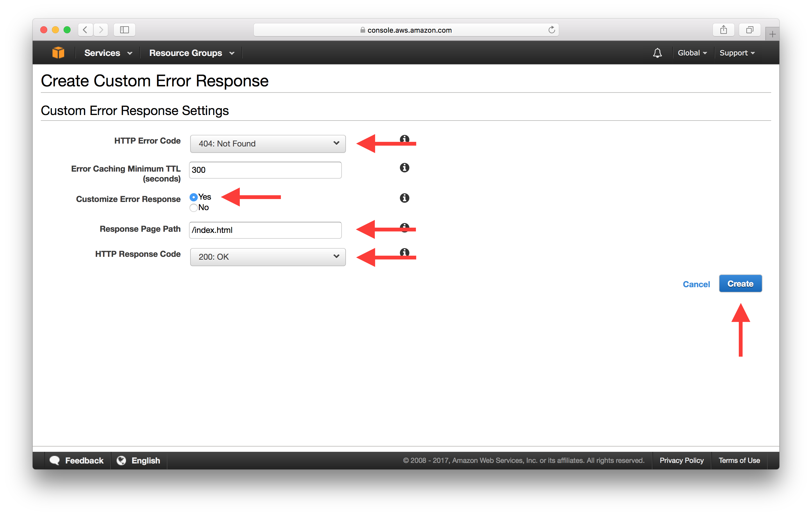The image size is (812, 516).
Task: Click the info icon next to Response Page Path
Action: (x=409, y=230)
